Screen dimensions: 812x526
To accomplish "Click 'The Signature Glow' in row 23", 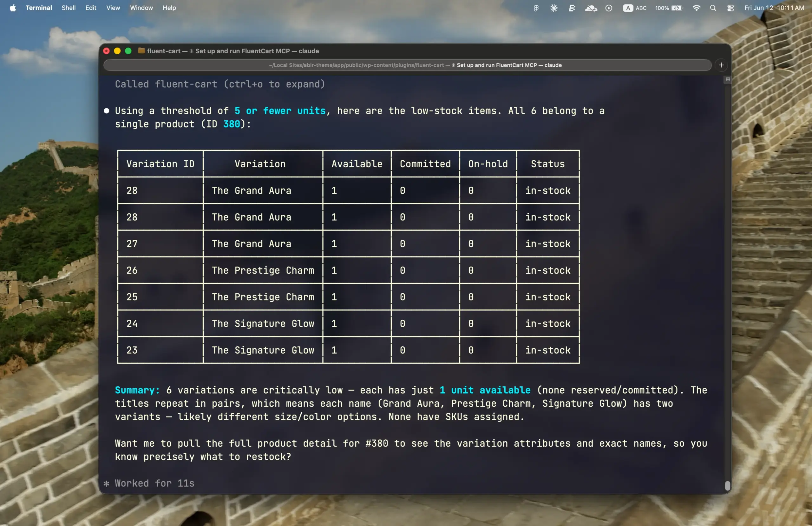I will (x=263, y=350).
